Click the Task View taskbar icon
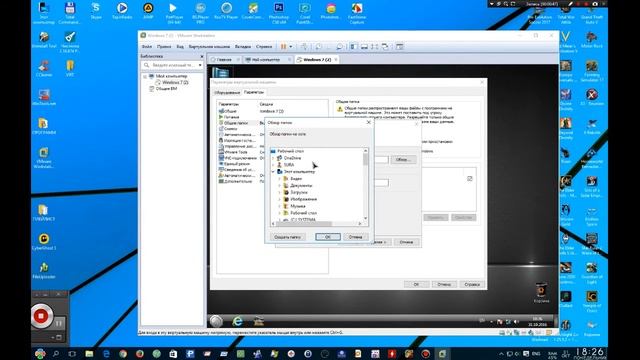Screen dimensions: 640x360 tap(72, 353)
